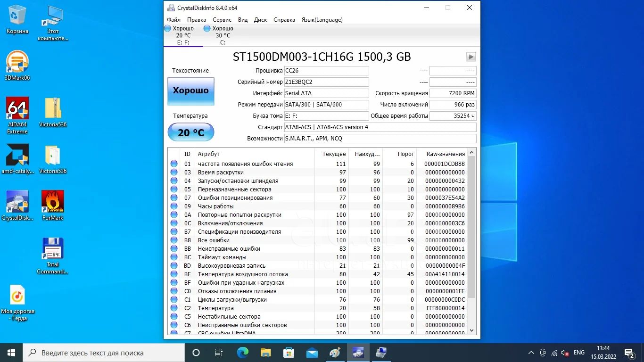Screen dimensions: 644x362
Task: Open the Язык(Language) menu
Action: tap(322, 20)
